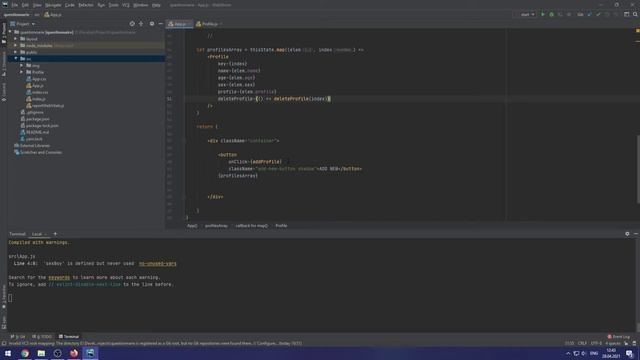Image resolution: width=640 pixels, height=360 pixels.
Task: Open the Terminal tool window button
Action: tap(69, 337)
